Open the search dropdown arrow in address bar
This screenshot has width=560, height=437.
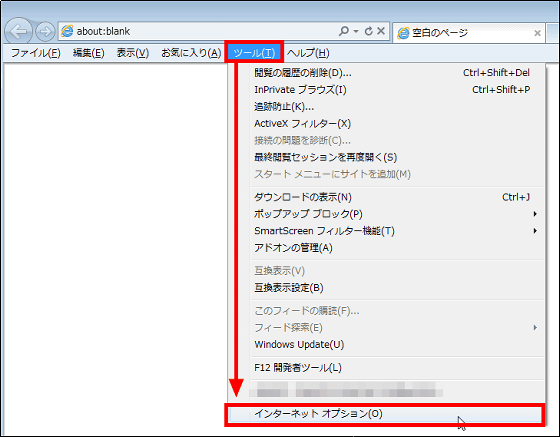[356, 31]
